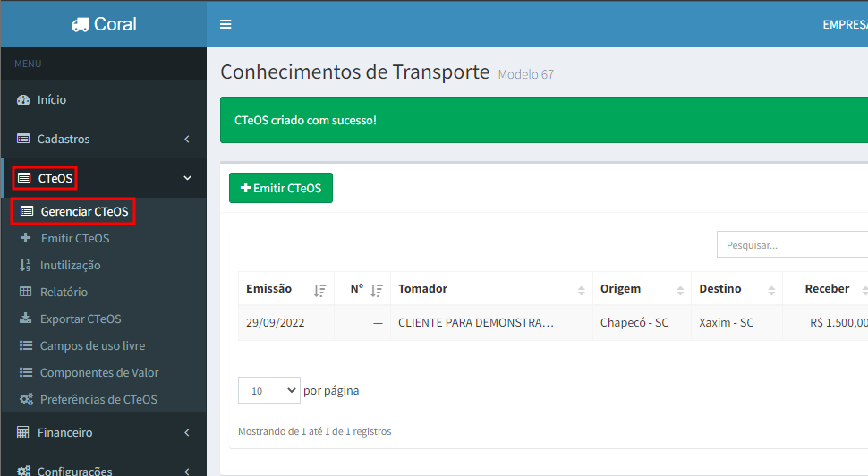
Task: Expand the Cadastros menu chevron
Action: [187, 140]
